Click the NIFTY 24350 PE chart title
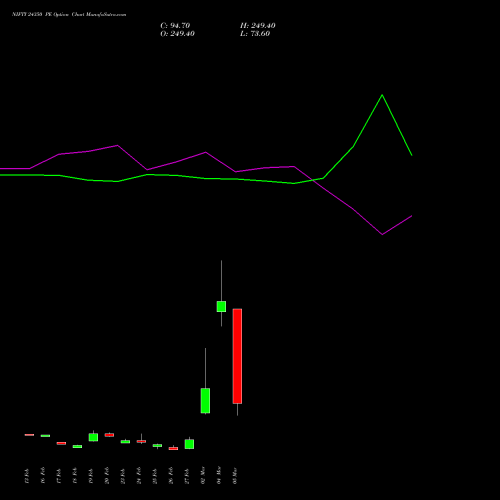The width and height of the screenshot is (500, 500). 69,15
